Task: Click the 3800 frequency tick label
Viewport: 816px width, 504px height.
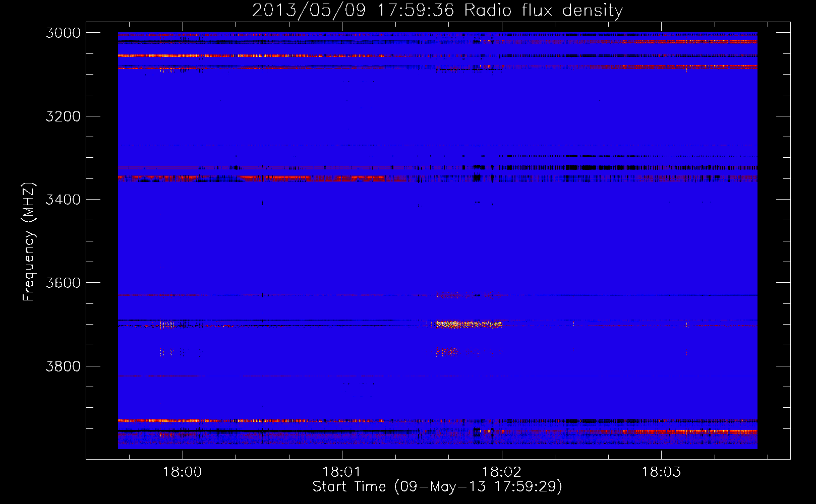Action: point(63,366)
